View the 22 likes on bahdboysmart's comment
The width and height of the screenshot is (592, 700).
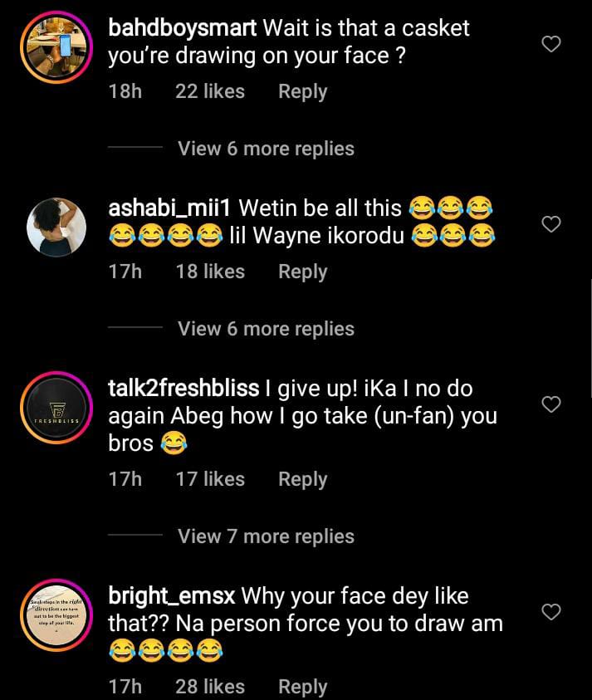coord(210,91)
